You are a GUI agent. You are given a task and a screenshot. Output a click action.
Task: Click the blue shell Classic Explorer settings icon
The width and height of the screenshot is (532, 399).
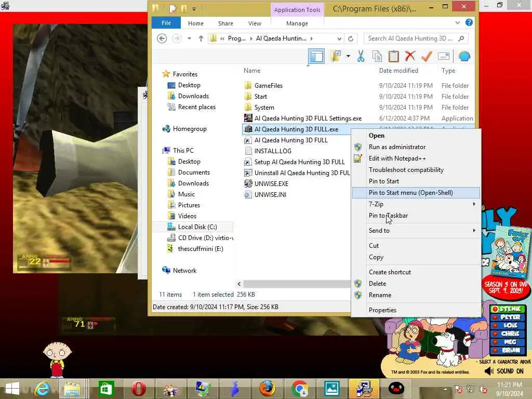(x=464, y=56)
